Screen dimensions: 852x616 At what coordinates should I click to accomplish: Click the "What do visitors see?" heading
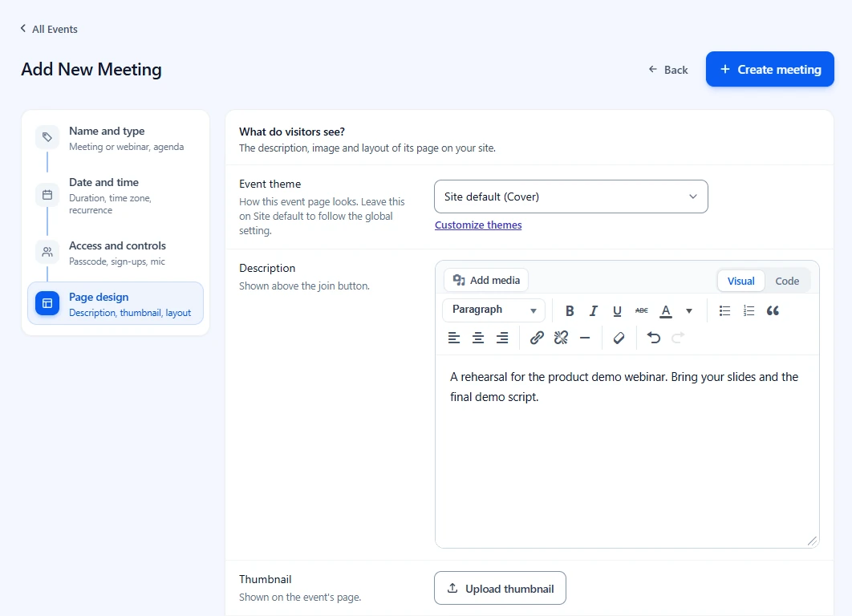coord(292,132)
